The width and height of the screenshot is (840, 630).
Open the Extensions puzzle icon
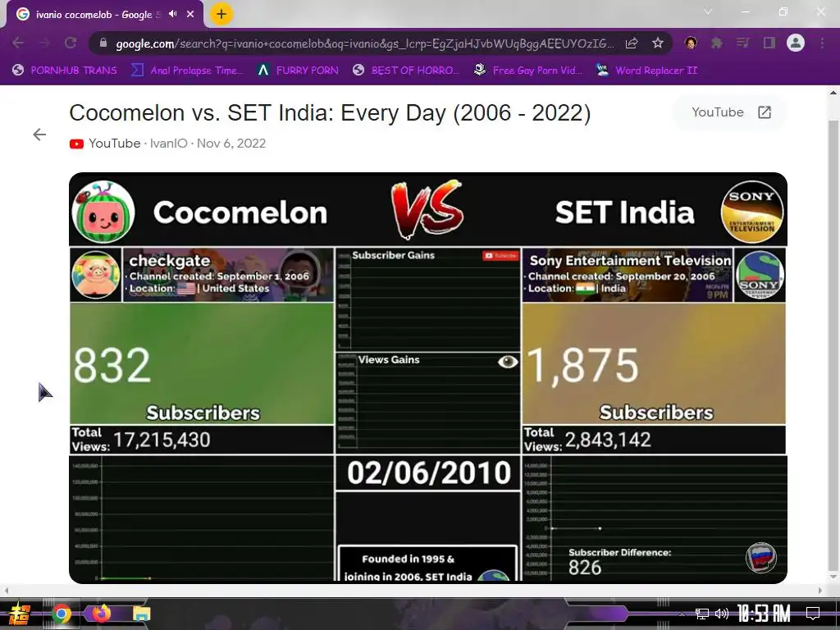pos(717,43)
